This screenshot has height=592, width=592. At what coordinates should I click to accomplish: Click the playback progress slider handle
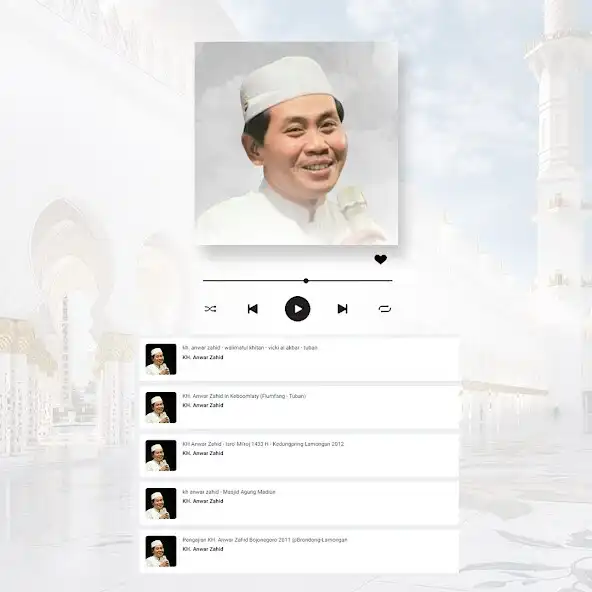[306, 281]
